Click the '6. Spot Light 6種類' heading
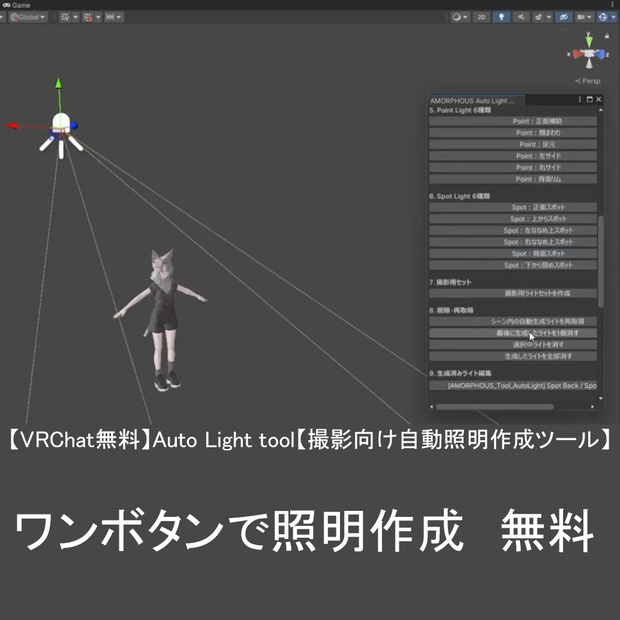Screen dimensions: 620x620 pos(459,196)
